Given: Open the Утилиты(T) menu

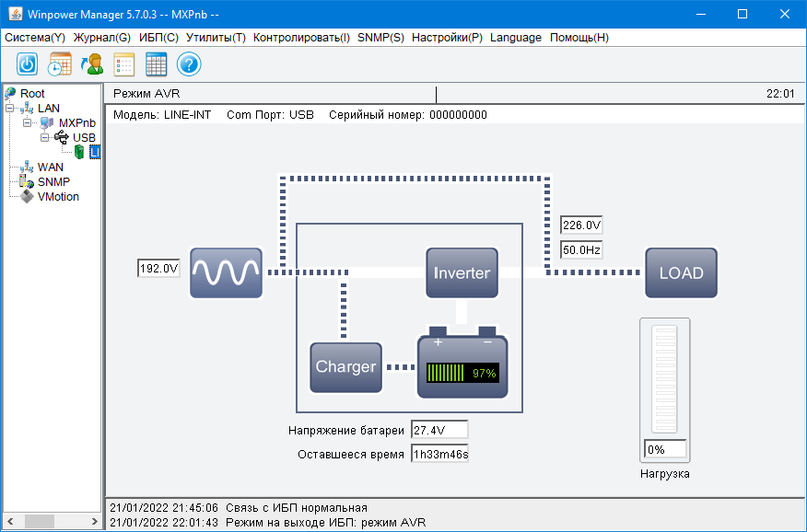Looking at the screenshot, I should pyautogui.click(x=216, y=38).
